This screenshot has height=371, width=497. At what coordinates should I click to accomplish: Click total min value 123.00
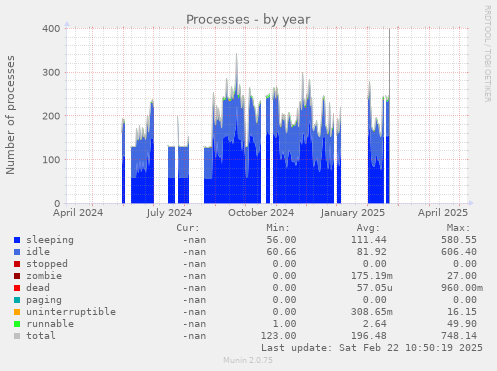[278, 336]
